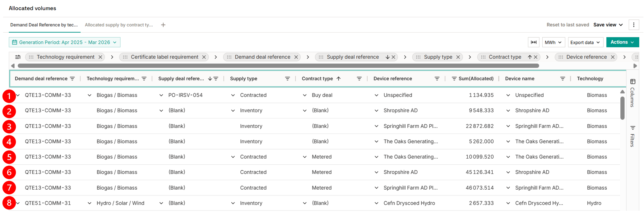Sort by Demand deal reference column header
Screen dimensions: 644x212
point(41,79)
